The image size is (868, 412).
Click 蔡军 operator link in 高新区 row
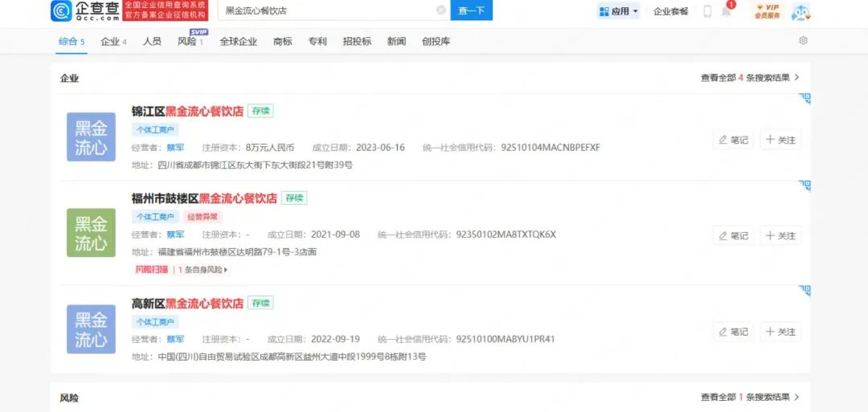[x=175, y=339]
